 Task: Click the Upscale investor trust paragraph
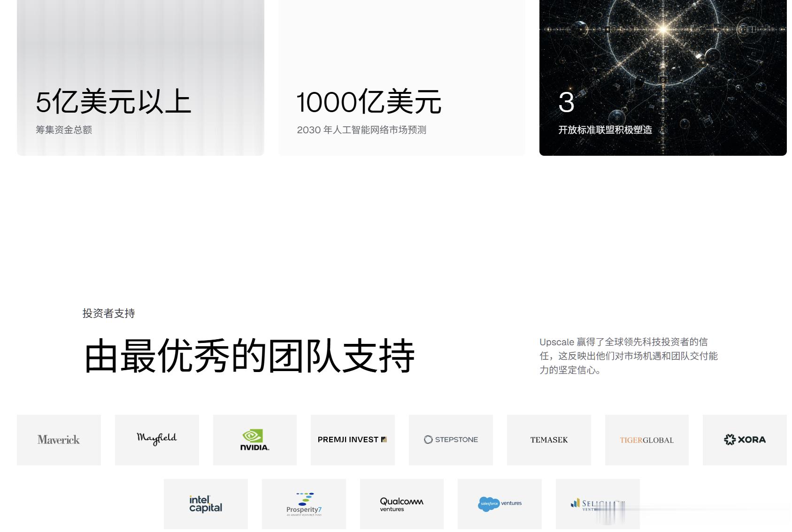(629, 356)
